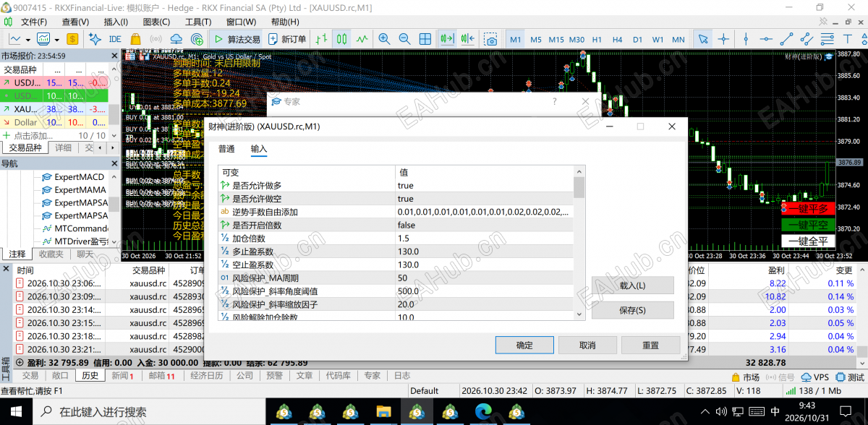This screenshot has height=425, width=868.
Task: Click the red 一键平多 chart button
Action: click(808, 208)
